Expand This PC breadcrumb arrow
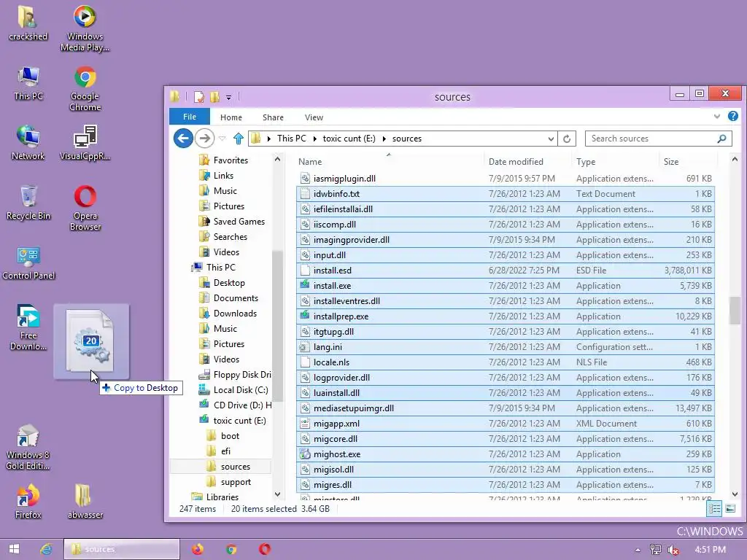 click(315, 139)
